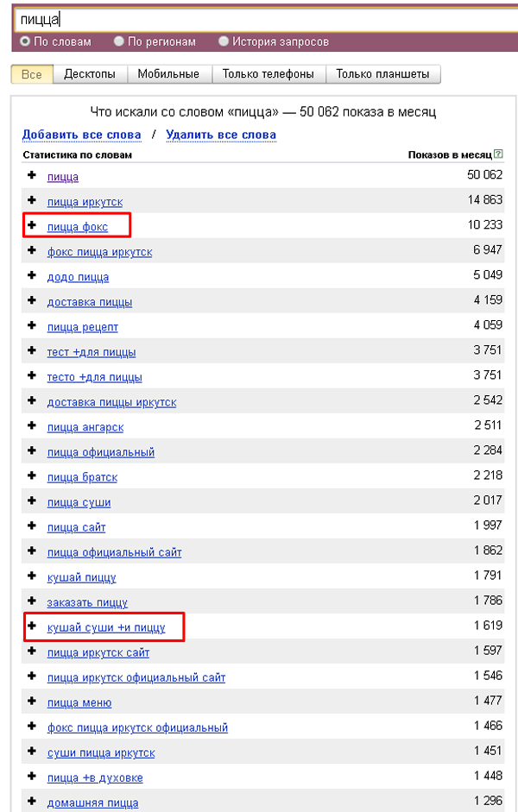Viewport: 518px width, 812px height.
Task: Choose 'История запросов' radio option
Action: click(x=224, y=41)
